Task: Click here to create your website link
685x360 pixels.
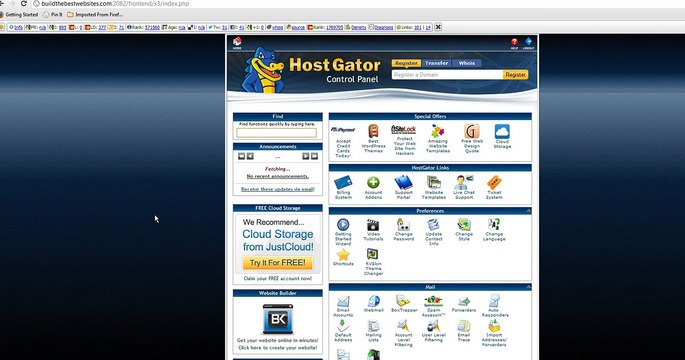Action: 277,348
